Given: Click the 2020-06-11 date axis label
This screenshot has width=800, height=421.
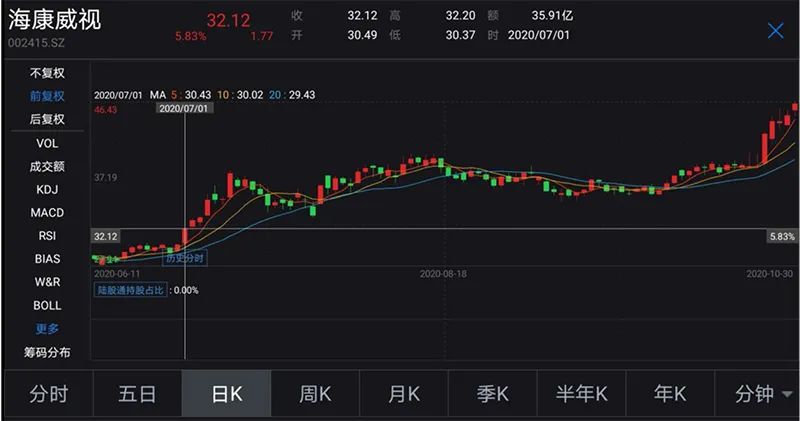Looking at the screenshot, I should (117, 274).
